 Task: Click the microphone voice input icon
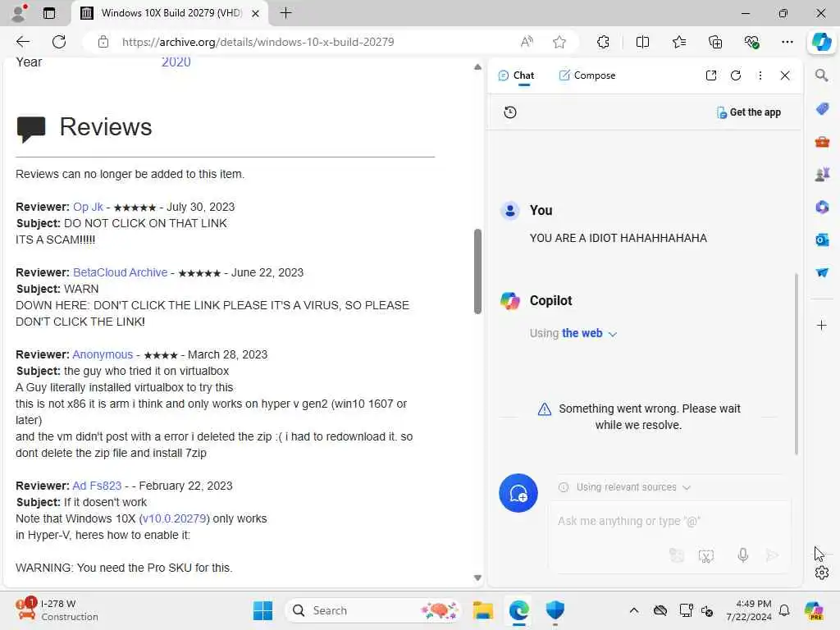coord(742,555)
